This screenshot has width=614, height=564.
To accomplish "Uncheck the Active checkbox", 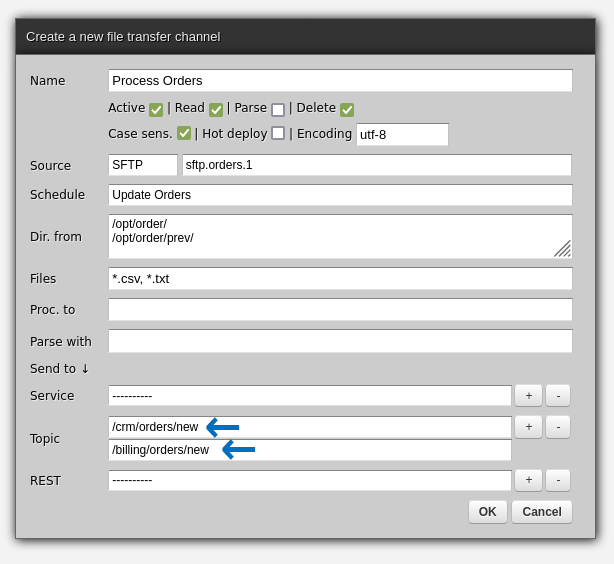I will [x=156, y=110].
